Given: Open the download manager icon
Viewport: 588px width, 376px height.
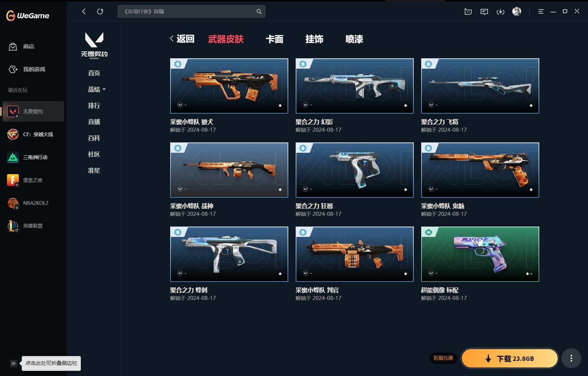Looking at the screenshot, I should click(500, 12).
